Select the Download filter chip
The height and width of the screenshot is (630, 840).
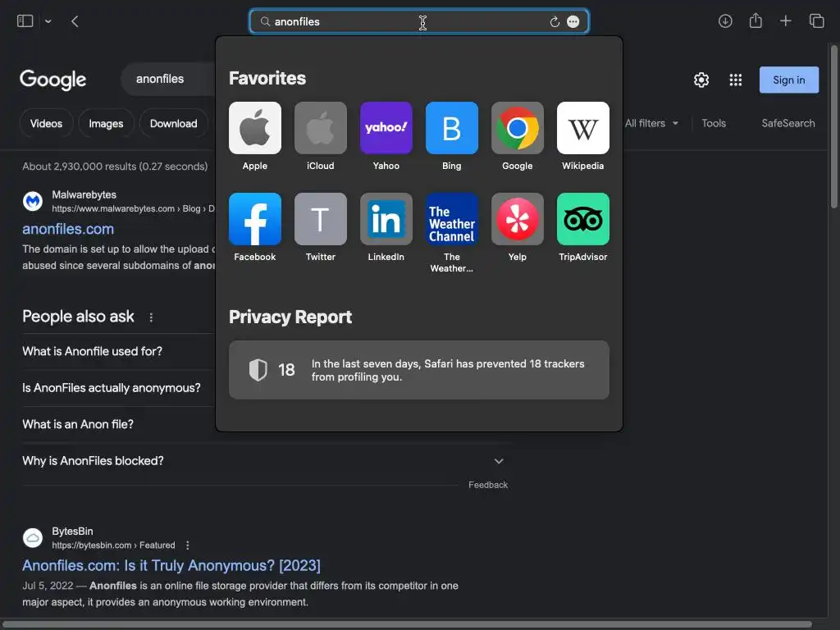pyautogui.click(x=174, y=123)
